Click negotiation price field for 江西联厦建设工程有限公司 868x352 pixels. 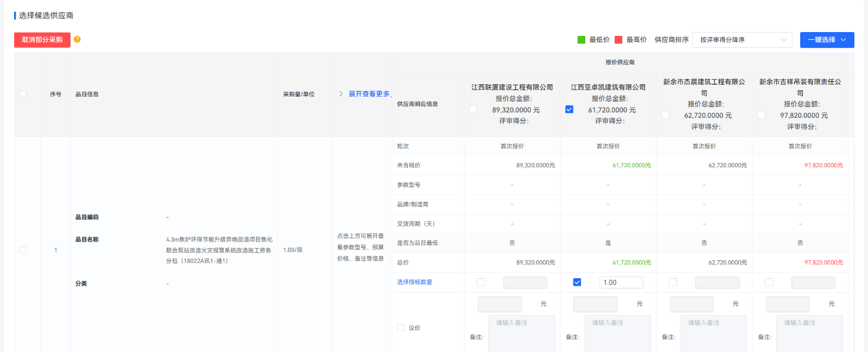pos(500,304)
